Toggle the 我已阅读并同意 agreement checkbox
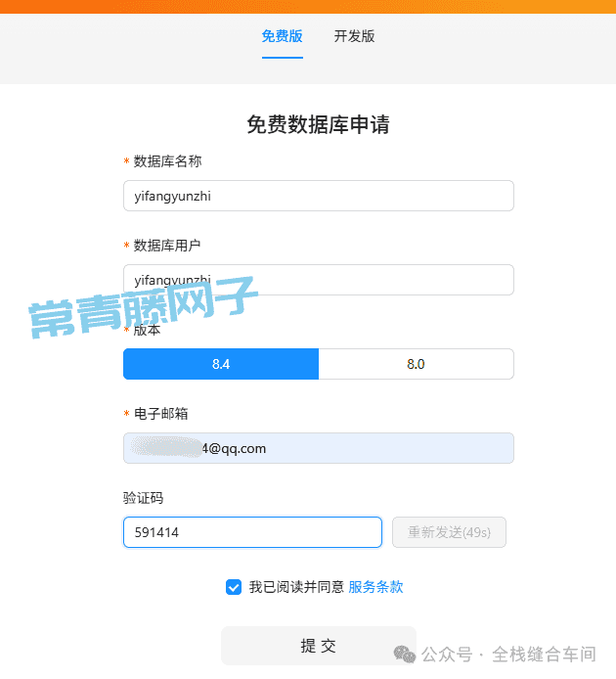Screen dimensions: 616x679 234,587
